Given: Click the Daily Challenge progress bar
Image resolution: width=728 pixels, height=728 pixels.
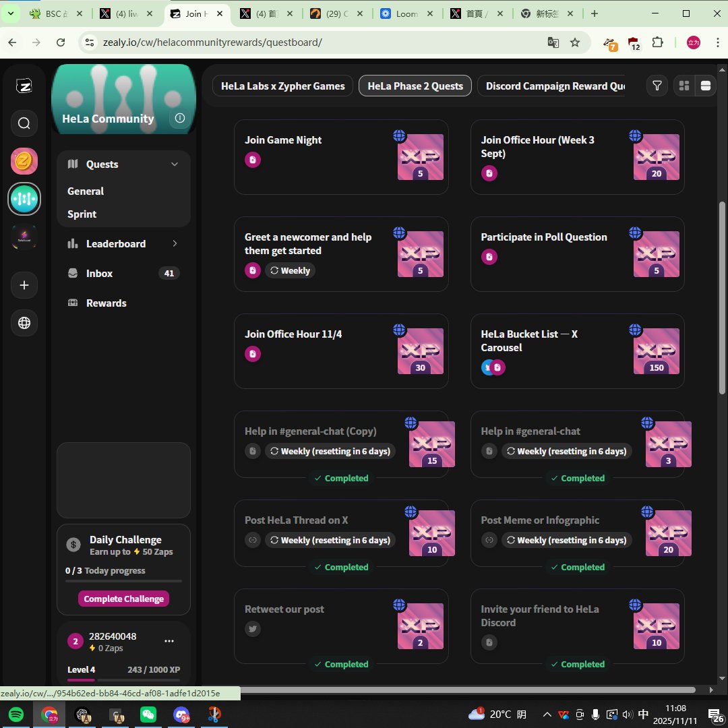Looking at the screenshot, I should 123,581.
